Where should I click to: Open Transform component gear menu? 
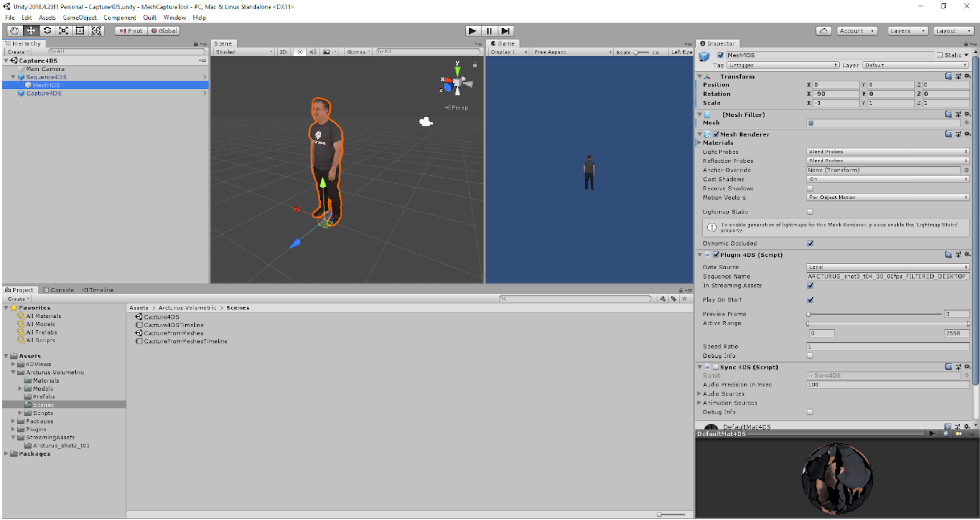click(967, 76)
